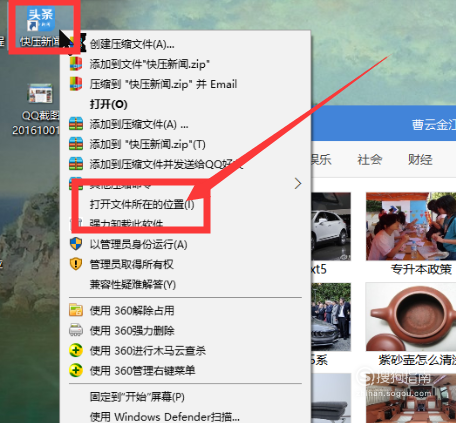The height and width of the screenshot is (423, 456).
Task: Click 打开文件所在的位置(I)
Action: [142, 204]
